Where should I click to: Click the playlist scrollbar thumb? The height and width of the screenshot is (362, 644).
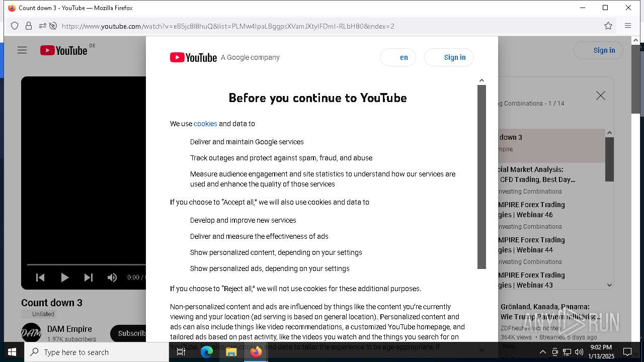[x=609, y=159]
